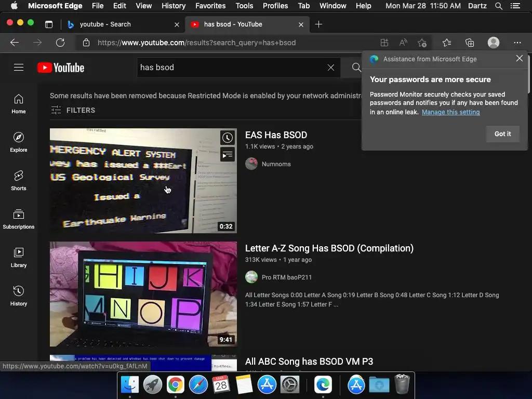Visit the Numnoms channel name
Viewport: 532px width, 399px height.
[276, 164]
